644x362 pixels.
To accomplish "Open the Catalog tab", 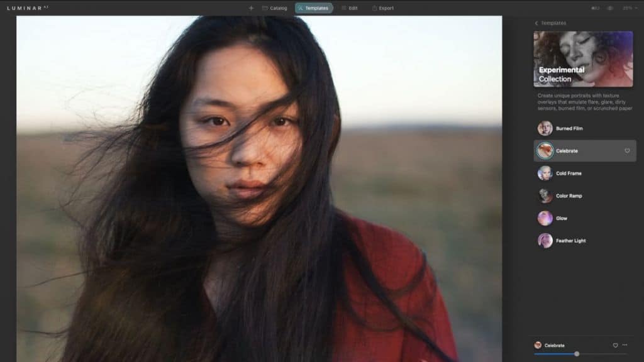I will (274, 8).
